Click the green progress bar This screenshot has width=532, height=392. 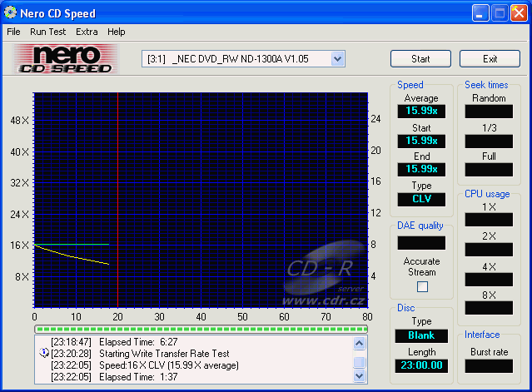coord(201,329)
